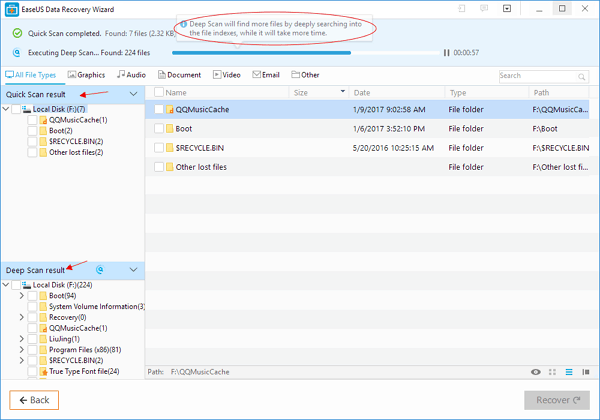Collapse the Deep Scan result panel

click(x=135, y=270)
